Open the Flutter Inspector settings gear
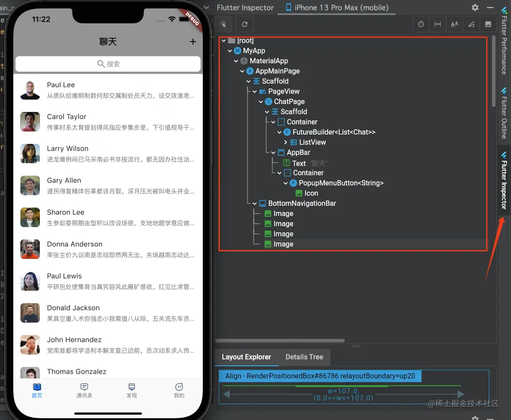The width and height of the screenshot is (511, 420). click(x=475, y=8)
